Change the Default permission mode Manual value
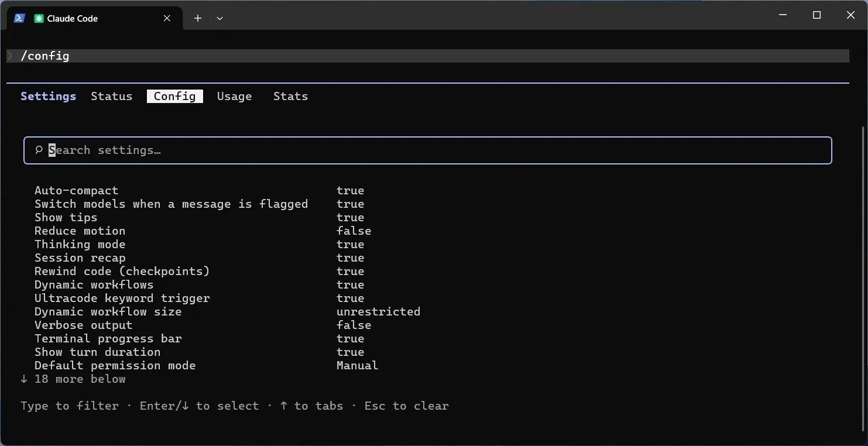This screenshot has height=446, width=868. click(x=358, y=366)
